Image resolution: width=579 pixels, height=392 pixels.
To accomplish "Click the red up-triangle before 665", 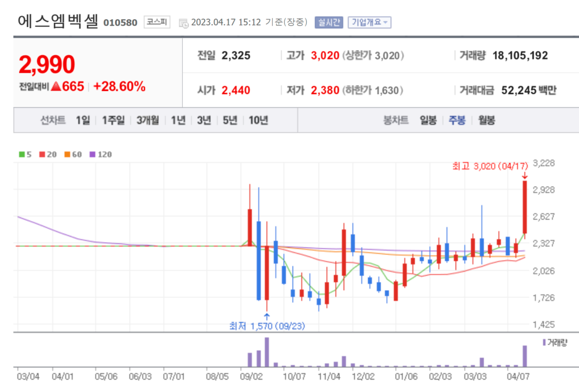I will (x=56, y=86).
